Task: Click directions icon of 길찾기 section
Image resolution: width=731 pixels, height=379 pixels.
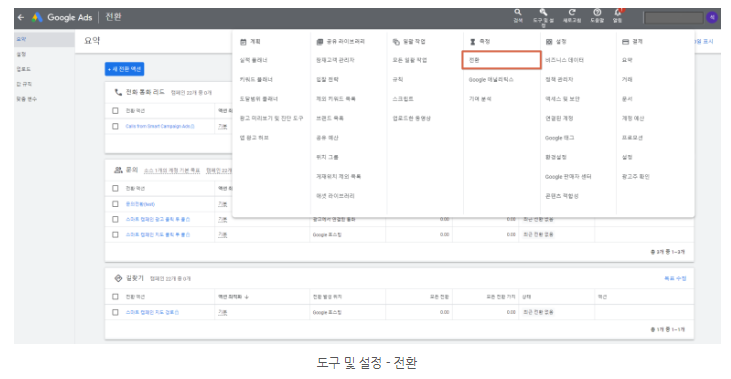Action: click(118, 278)
